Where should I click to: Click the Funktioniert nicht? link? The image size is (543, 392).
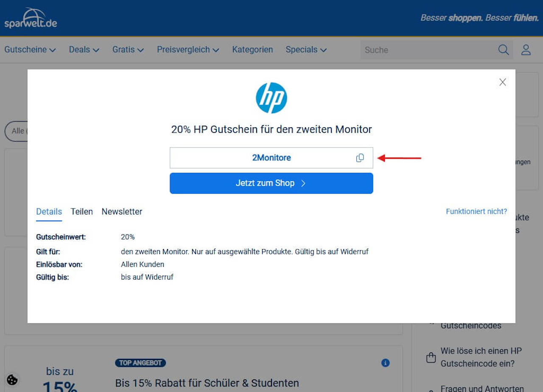(x=476, y=211)
